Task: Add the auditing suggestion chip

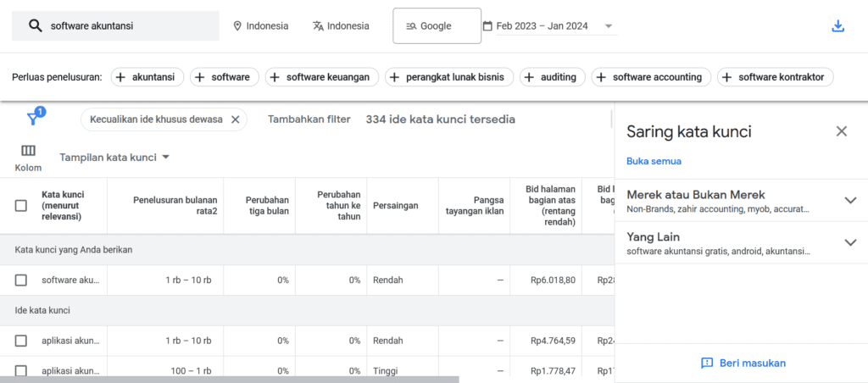Action: pyautogui.click(x=553, y=77)
